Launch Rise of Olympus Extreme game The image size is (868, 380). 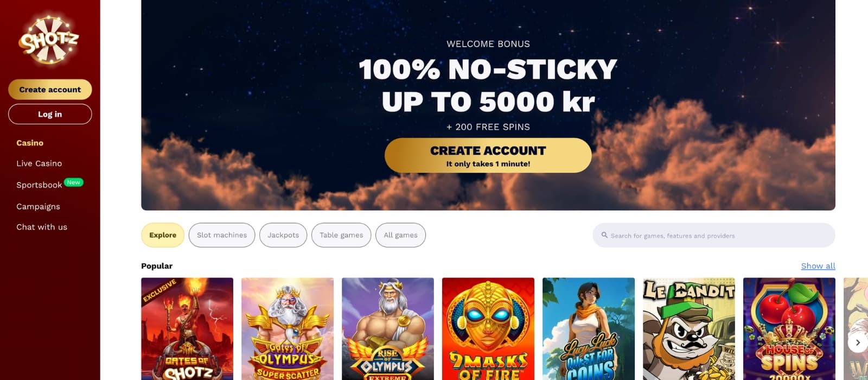(388, 329)
